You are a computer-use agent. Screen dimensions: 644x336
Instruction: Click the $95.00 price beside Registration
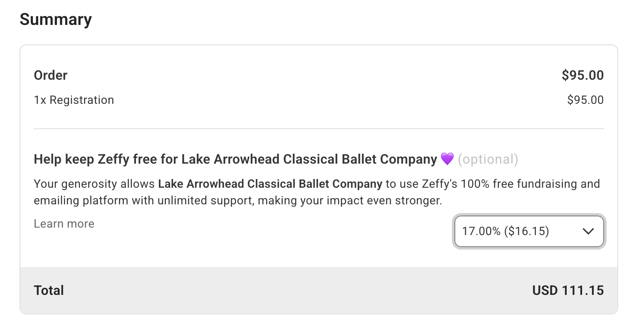585,100
